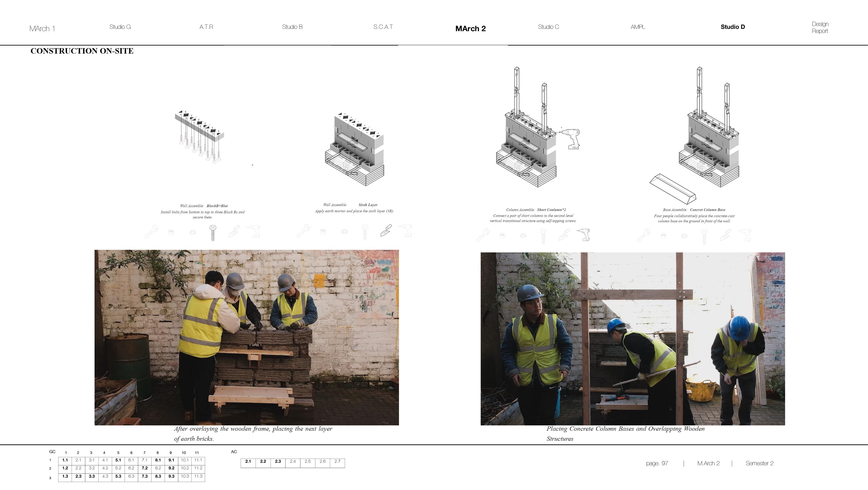Open the Studio G tab

[120, 27]
